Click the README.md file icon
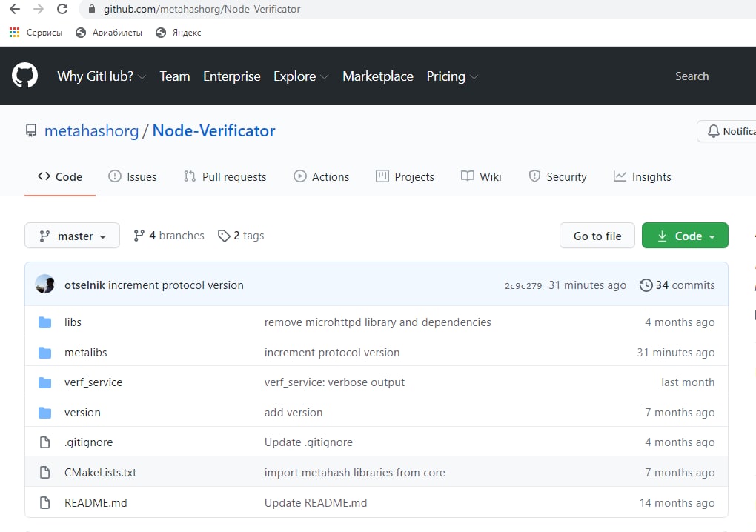Viewport: 756px width, 532px height. pyautogui.click(x=44, y=502)
